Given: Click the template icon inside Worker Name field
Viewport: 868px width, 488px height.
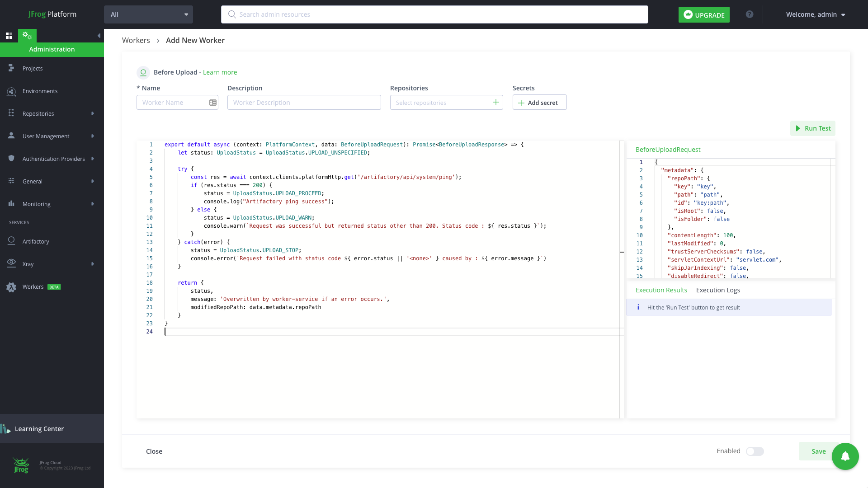Looking at the screenshot, I should coord(212,103).
